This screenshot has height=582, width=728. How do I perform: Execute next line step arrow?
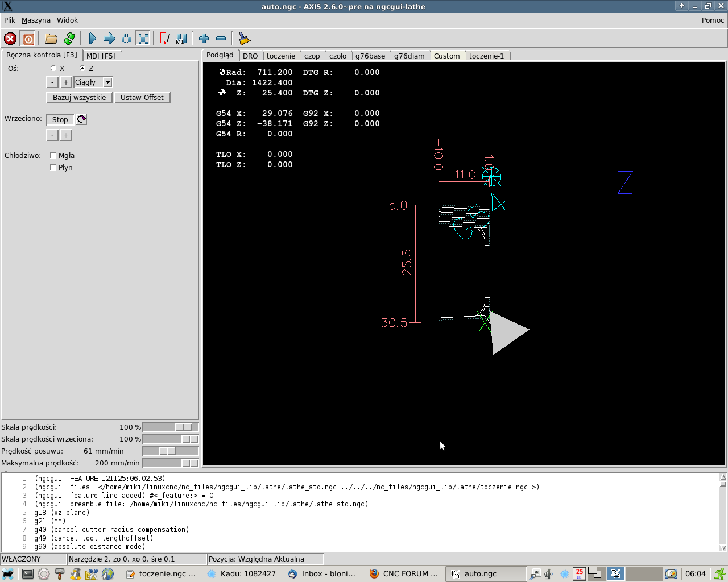(x=109, y=39)
